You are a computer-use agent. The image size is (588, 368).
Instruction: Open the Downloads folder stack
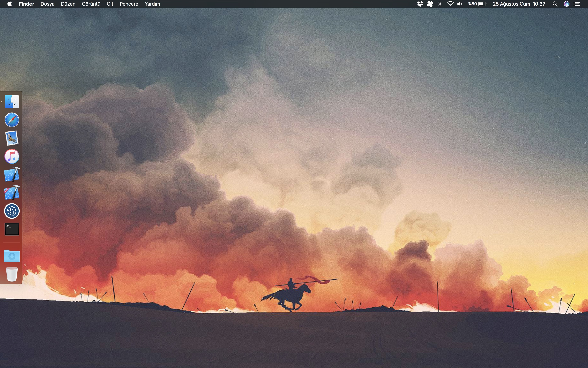[x=12, y=256]
